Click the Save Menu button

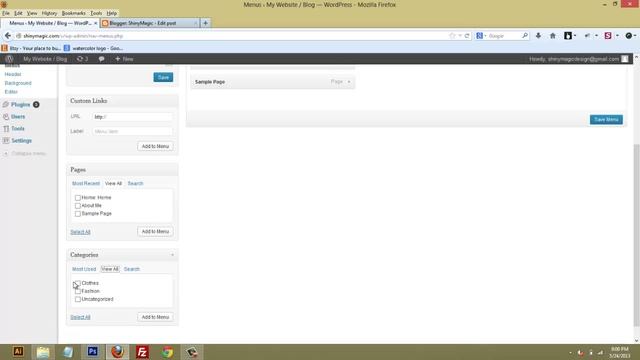click(606, 120)
